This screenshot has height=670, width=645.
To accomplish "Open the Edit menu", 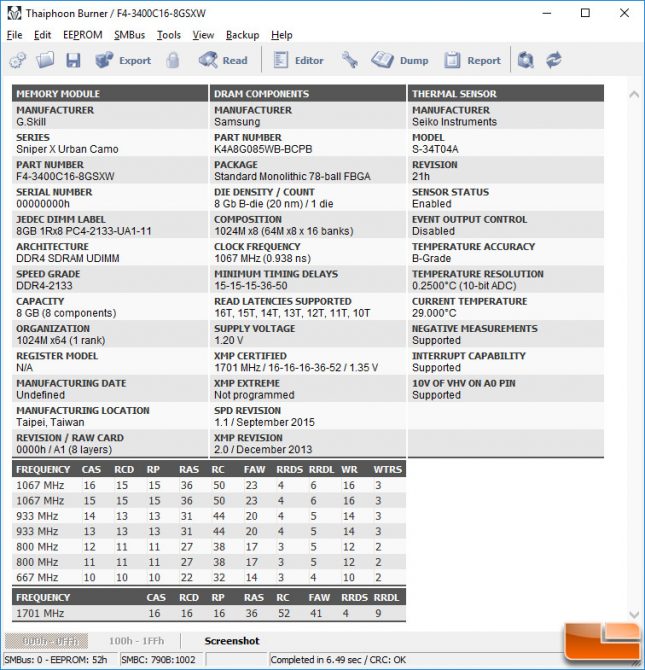I will [42, 35].
